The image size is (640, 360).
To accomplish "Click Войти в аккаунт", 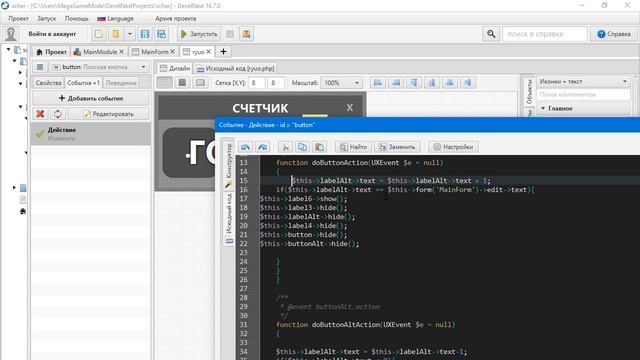I will (52, 34).
